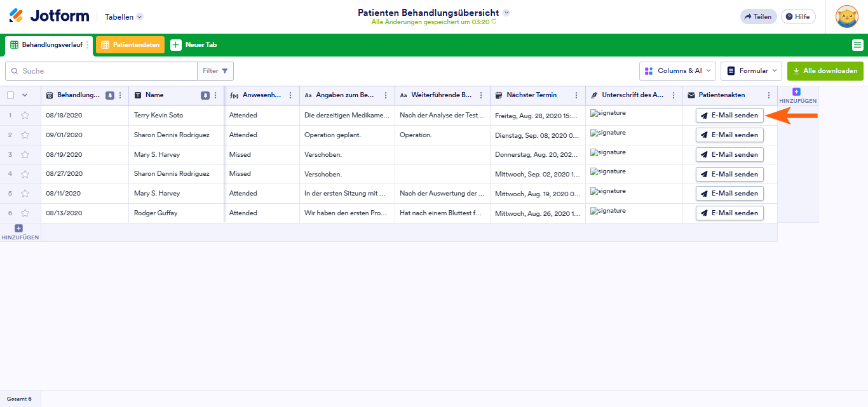This screenshot has height=407, width=868.
Task: Click inside the Suche search field
Action: [102, 70]
